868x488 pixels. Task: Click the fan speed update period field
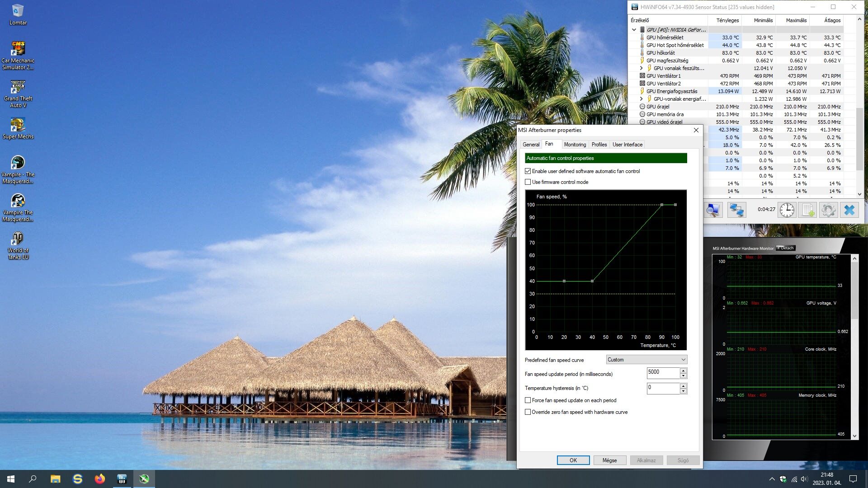tap(663, 373)
